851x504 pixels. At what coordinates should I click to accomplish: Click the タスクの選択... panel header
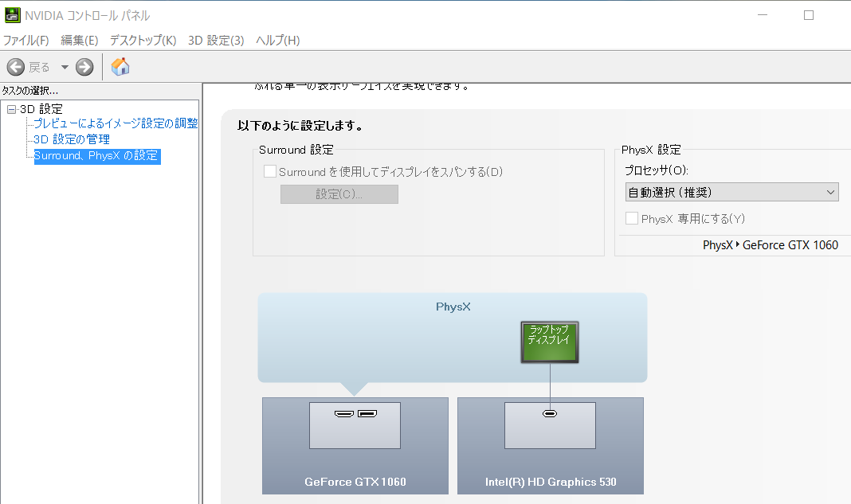point(29,91)
